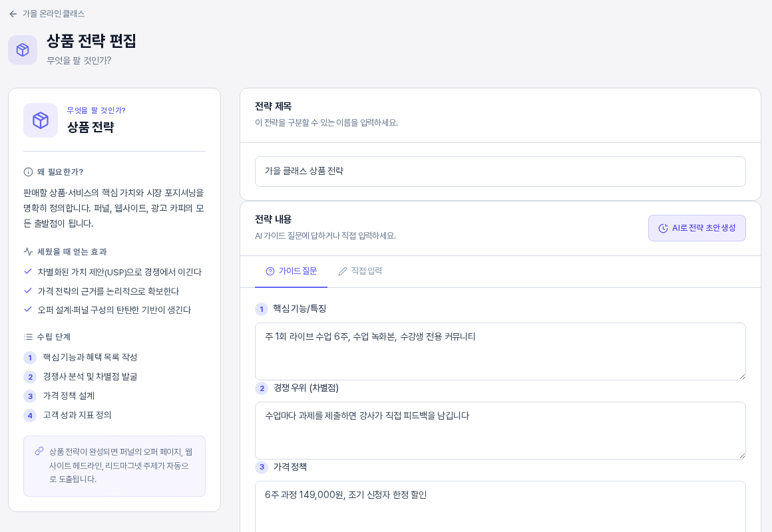
Task: Click the back arrow icon
Action: point(13,14)
